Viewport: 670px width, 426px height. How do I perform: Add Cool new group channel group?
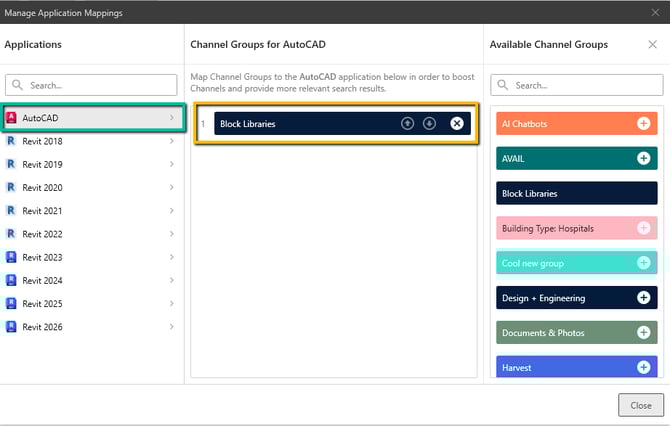(x=643, y=263)
